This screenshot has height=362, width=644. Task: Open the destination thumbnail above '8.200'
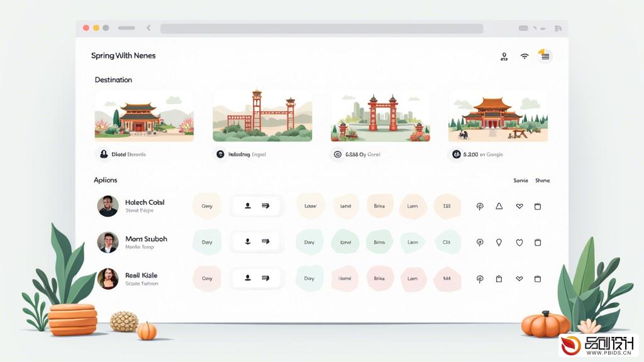coord(498,116)
